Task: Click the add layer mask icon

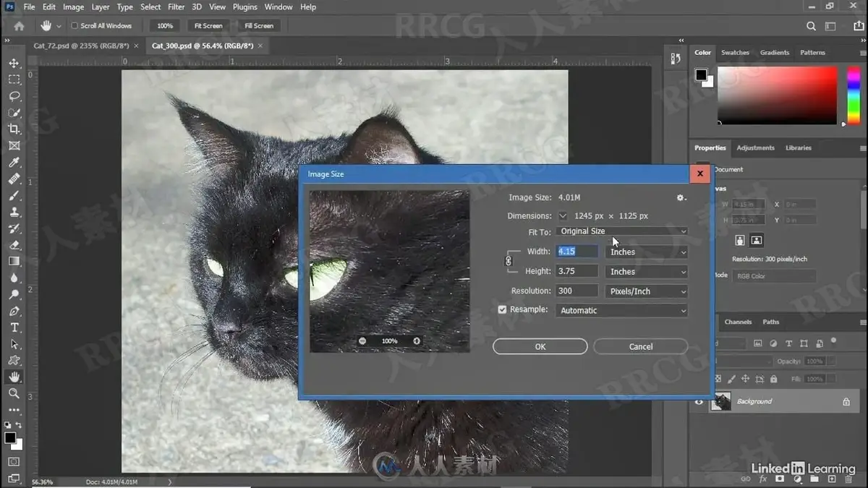Action: [x=780, y=479]
